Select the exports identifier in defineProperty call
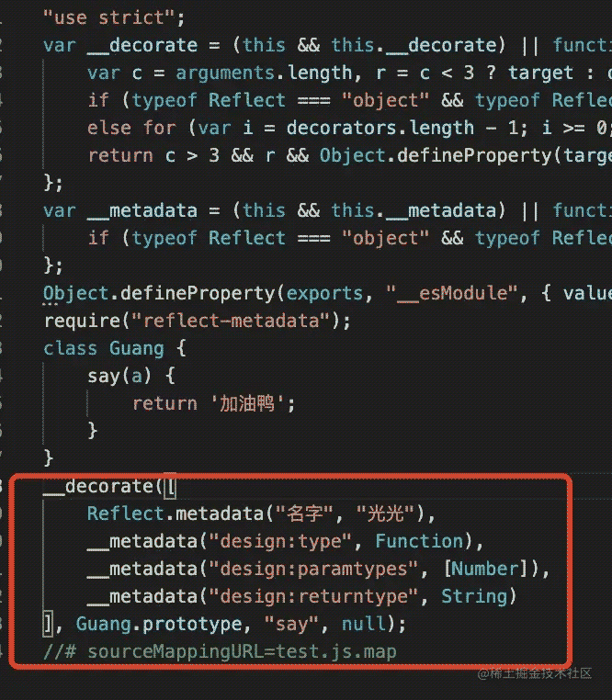This screenshot has height=700, width=612. pos(324,294)
